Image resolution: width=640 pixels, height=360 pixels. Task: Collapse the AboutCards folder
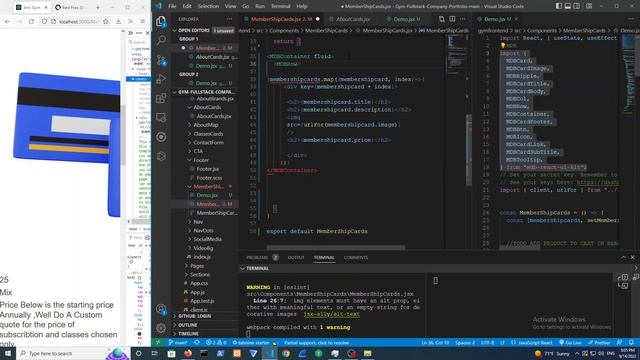pyautogui.click(x=207, y=107)
